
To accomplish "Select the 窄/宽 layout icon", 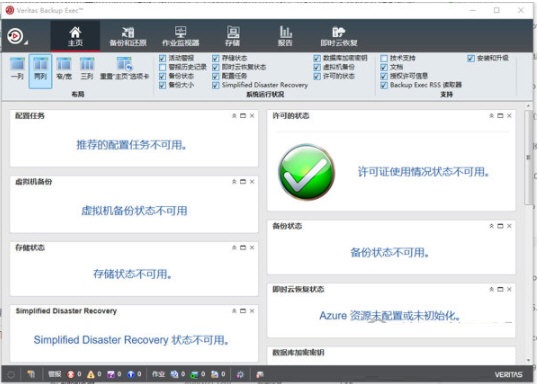I will tap(64, 69).
